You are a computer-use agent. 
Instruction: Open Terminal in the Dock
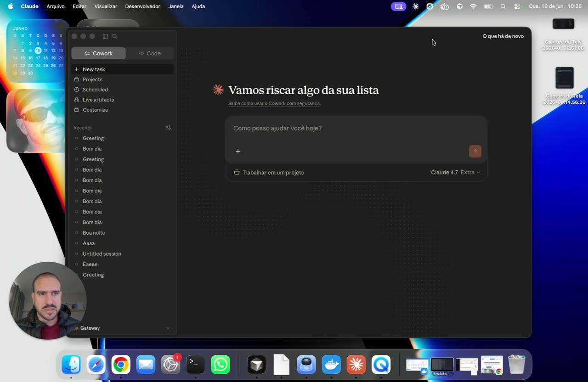coord(195,365)
